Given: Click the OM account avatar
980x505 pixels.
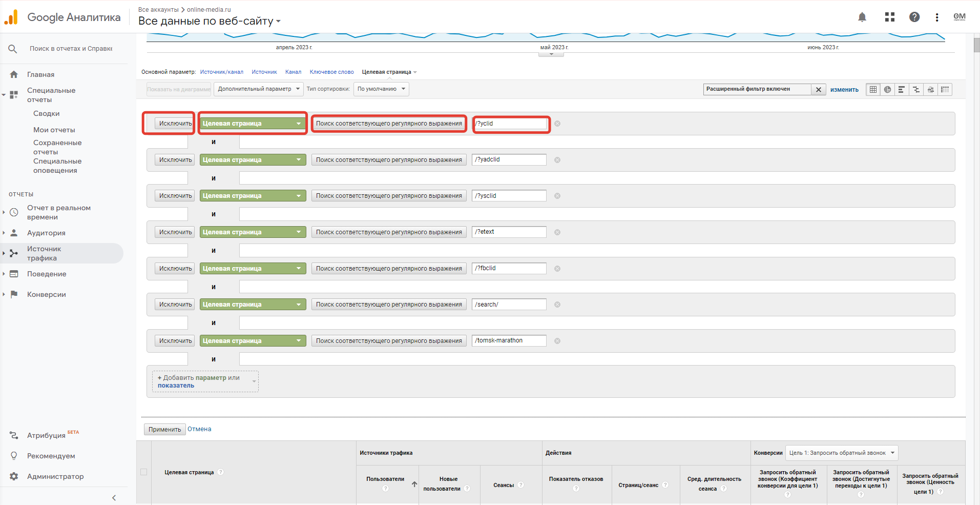Looking at the screenshot, I should pos(960,17).
